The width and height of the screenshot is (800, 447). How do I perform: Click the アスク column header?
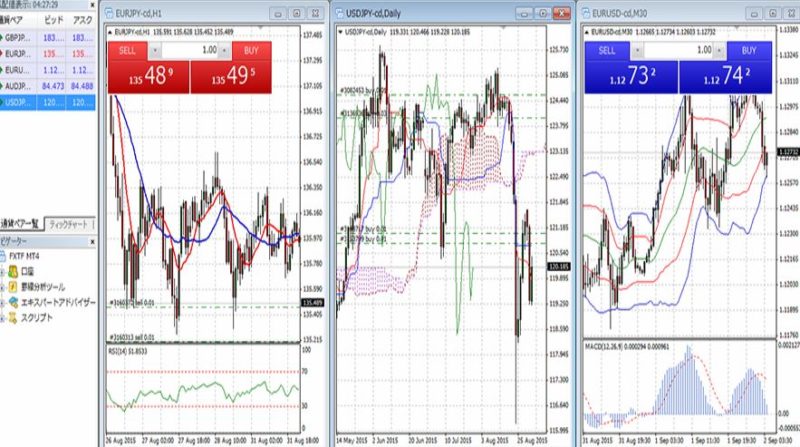click(82, 20)
